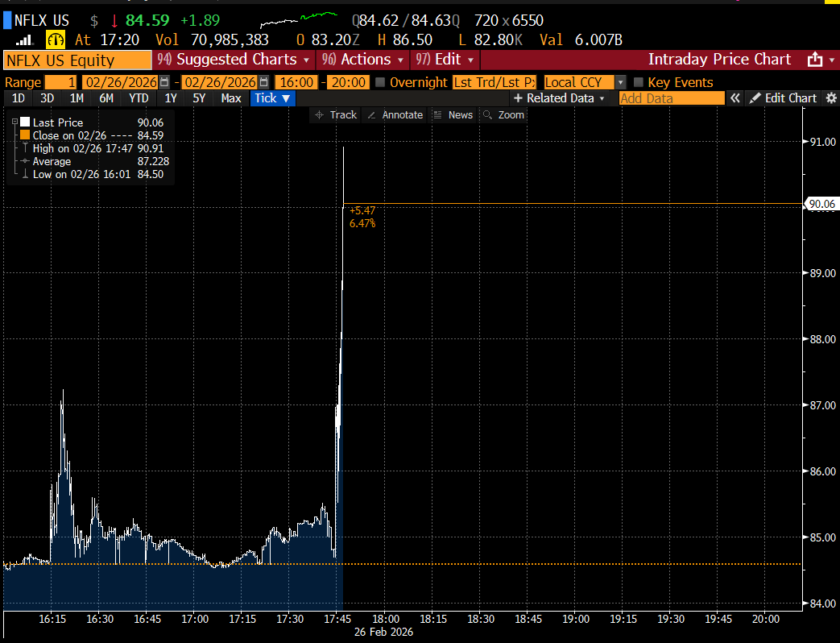840x643 pixels.
Task: Open the export share icon at top right
Action: tap(815, 60)
